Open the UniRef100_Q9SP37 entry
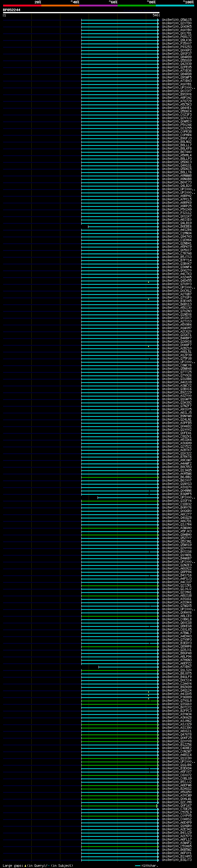This screenshot has height=868, width=197. 176,54
